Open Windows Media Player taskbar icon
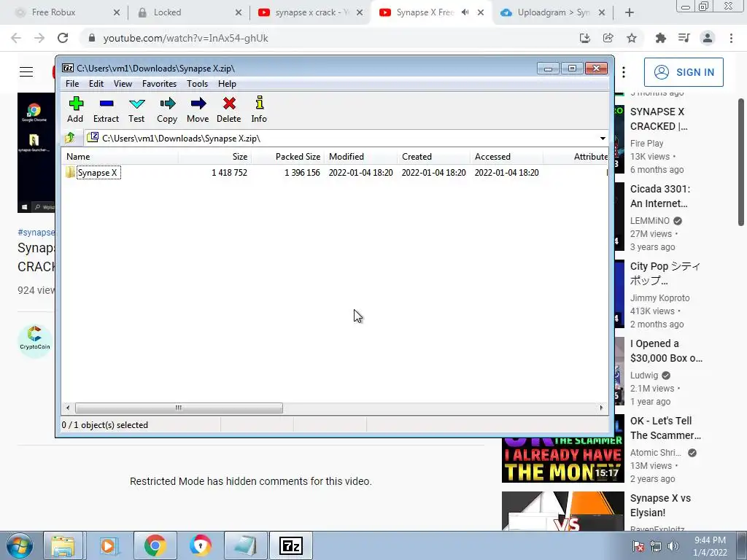 point(108,545)
